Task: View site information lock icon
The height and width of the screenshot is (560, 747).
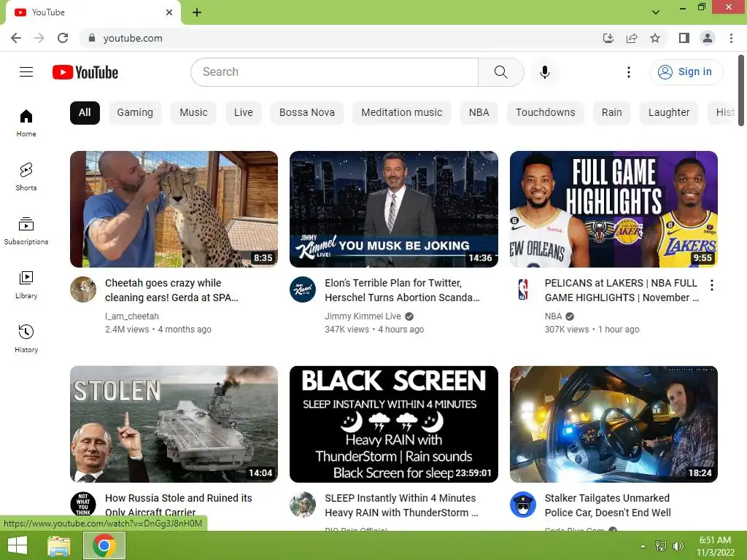Action: (92, 38)
